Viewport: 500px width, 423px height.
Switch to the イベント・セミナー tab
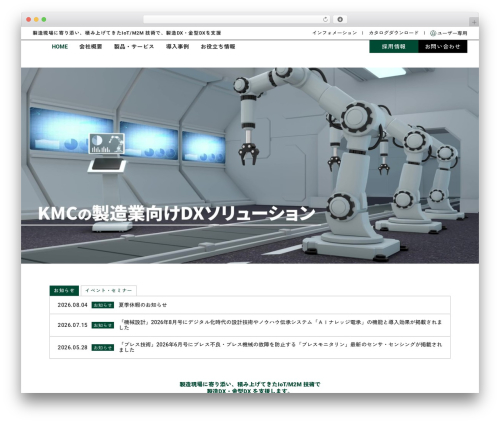[x=109, y=291]
